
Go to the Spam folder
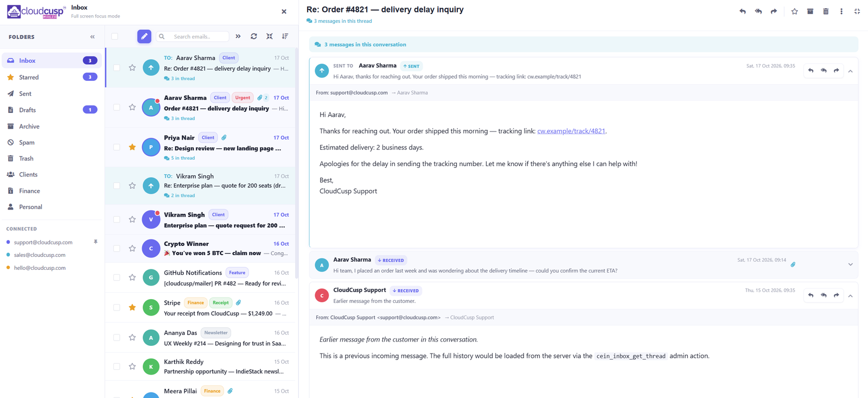point(52,142)
